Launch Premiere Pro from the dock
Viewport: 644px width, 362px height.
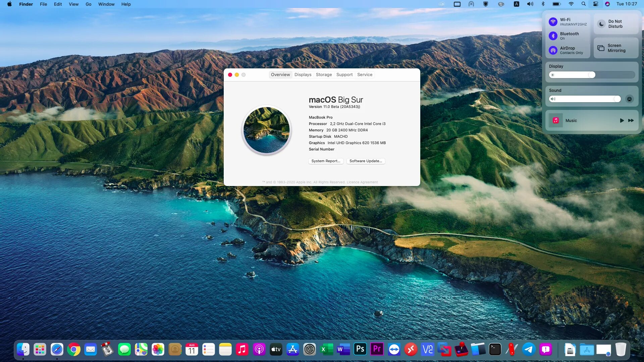click(377, 350)
